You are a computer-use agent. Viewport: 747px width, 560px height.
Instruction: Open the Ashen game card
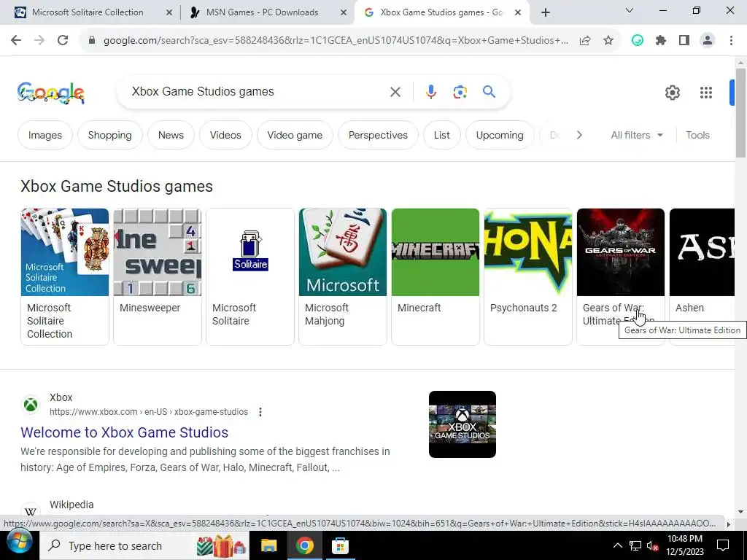tap(703, 276)
